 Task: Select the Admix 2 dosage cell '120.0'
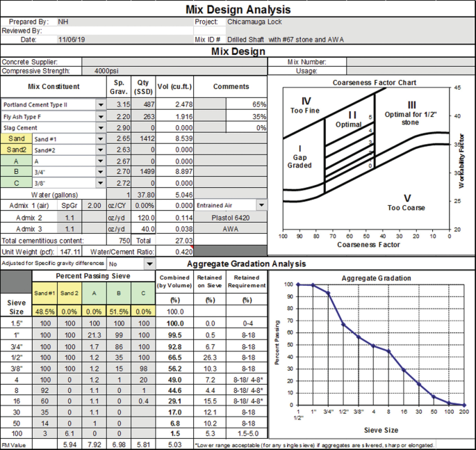point(143,218)
